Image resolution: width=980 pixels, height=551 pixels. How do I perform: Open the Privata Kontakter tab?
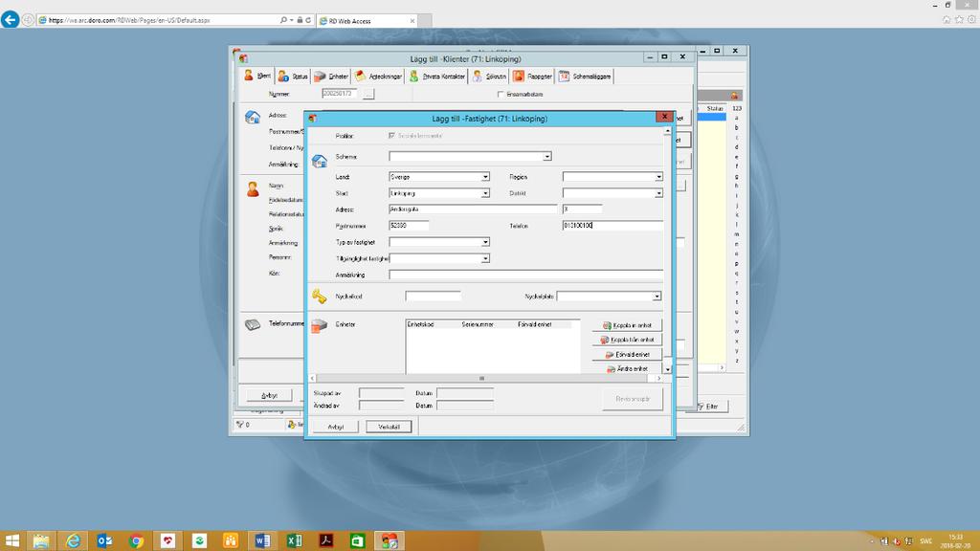pos(436,77)
